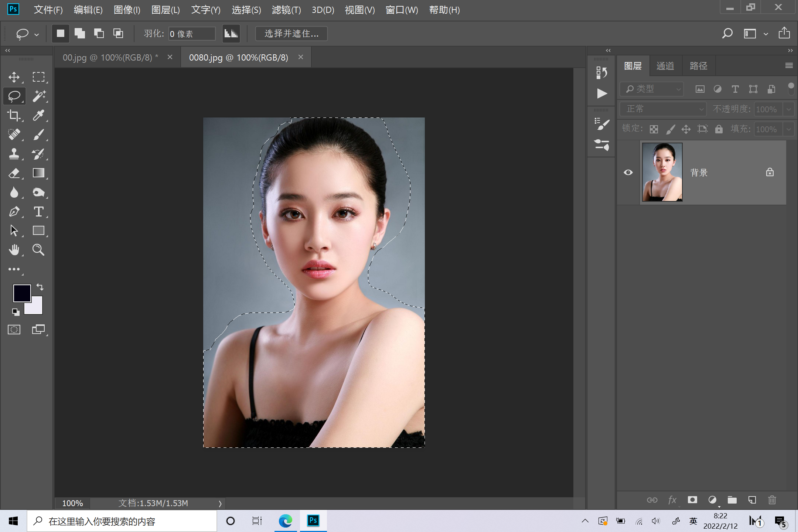Click the 选择并遮住... button

tap(291, 34)
